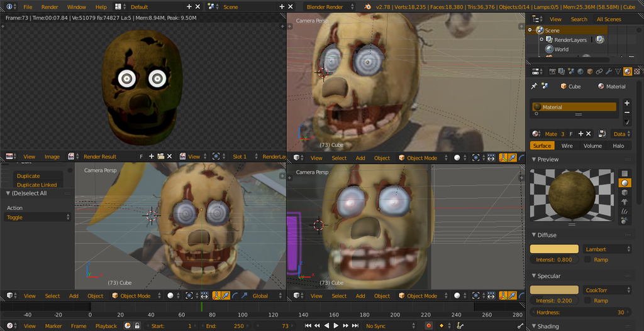The image size is (644, 331).
Task: Open the Constraints chain-link properties tab
Action: (x=599, y=72)
